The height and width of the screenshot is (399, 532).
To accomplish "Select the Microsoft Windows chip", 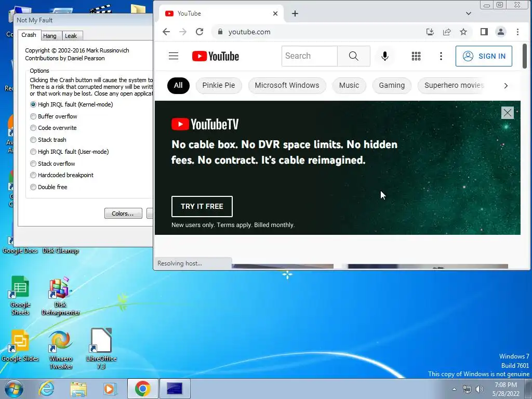I will pos(287,86).
